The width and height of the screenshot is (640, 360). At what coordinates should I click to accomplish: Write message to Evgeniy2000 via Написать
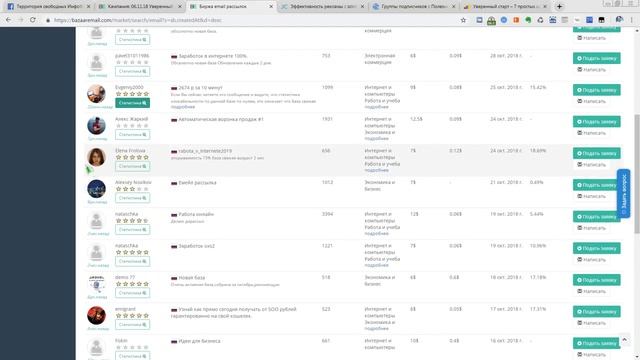[591, 101]
